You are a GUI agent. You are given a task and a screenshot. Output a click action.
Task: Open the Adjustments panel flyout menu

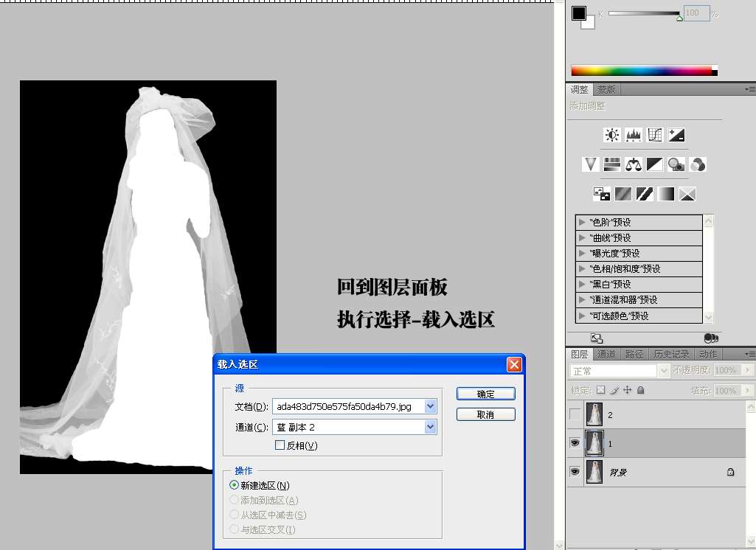[750, 89]
